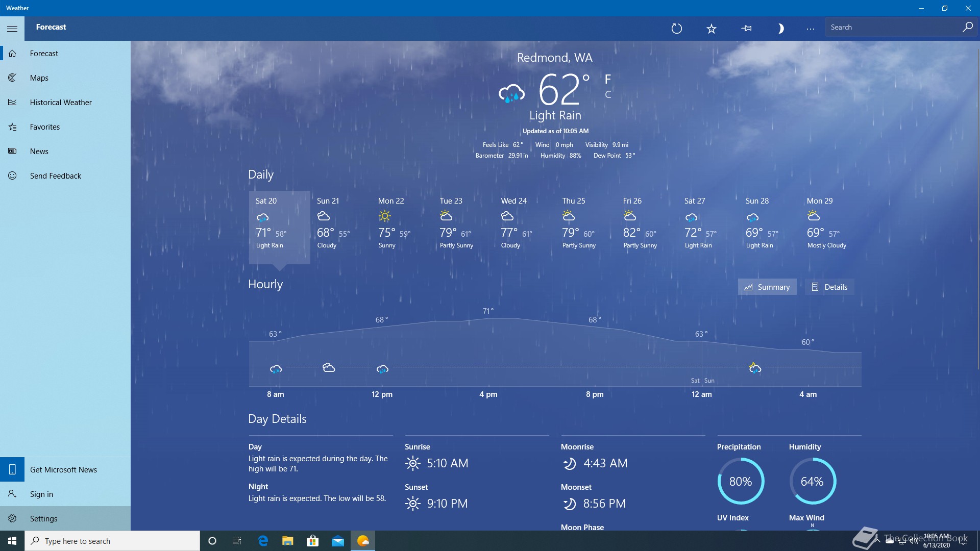Open Maps in the sidebar
The height and width of the screenshot is (551, 980).
coord(65,78)
